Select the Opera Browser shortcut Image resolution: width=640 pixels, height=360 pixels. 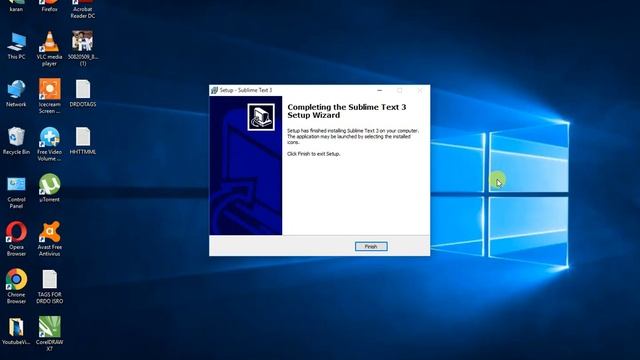[x=16, y=239]
